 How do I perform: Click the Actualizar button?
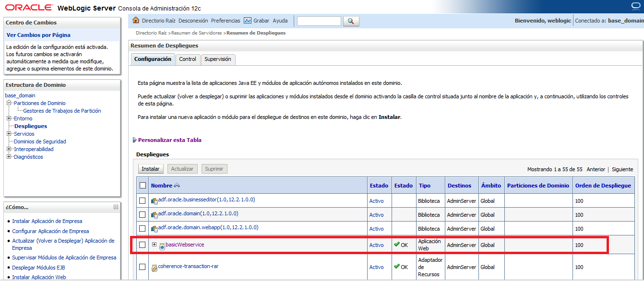click(182, 169)
